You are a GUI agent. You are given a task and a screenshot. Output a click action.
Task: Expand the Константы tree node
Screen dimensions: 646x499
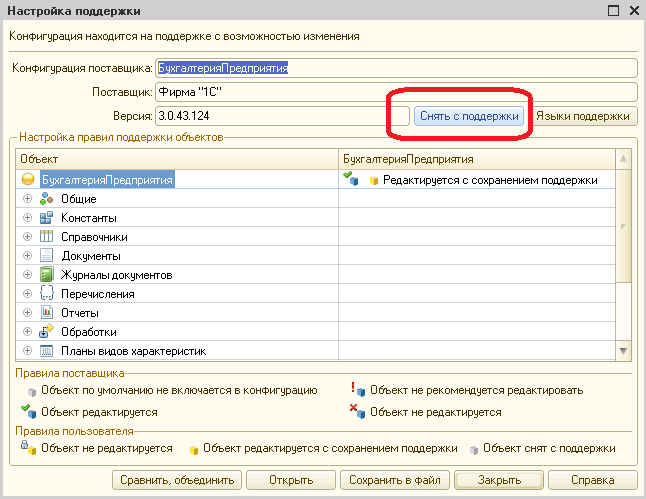coord(28,218)
